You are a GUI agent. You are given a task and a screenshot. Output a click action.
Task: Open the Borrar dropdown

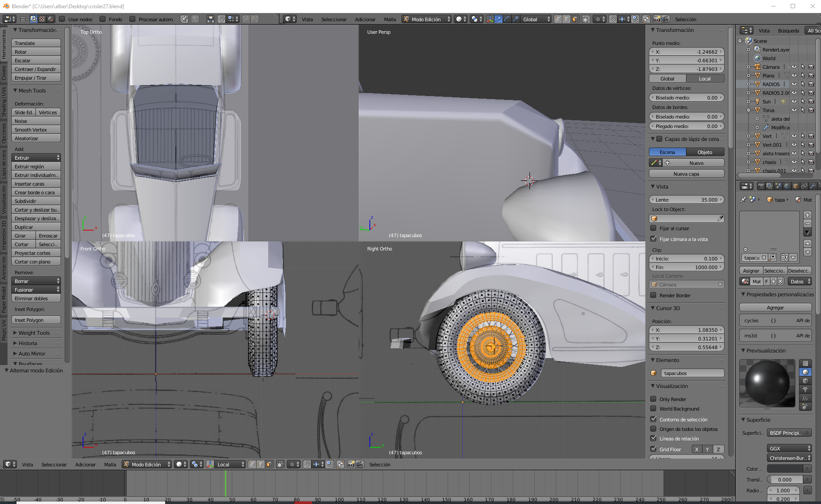click(36, 281)
